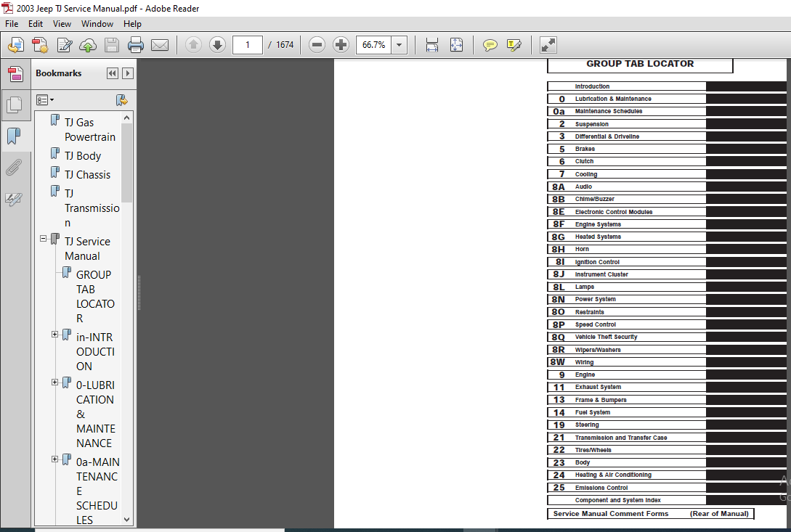791x532 pixels.
Task: Select the highlight text tool
Action: tap(514, 45)
